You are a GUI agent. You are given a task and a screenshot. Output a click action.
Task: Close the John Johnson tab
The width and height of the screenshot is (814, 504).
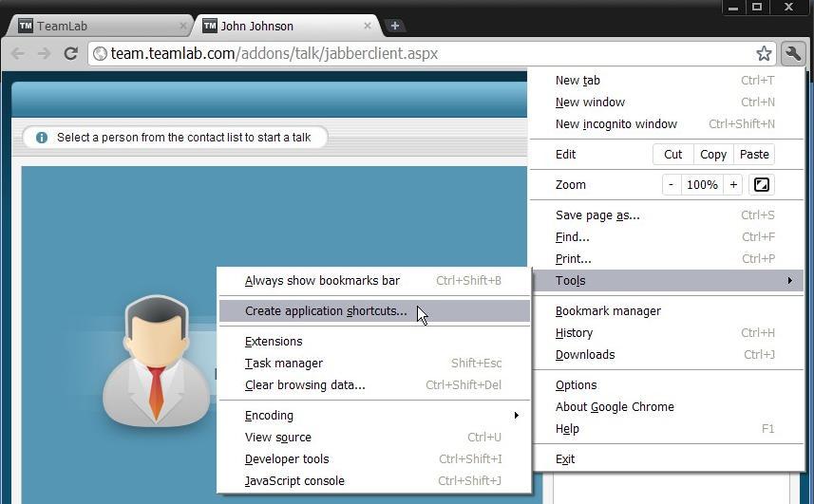pyautogui.click(x=368, y=26)
